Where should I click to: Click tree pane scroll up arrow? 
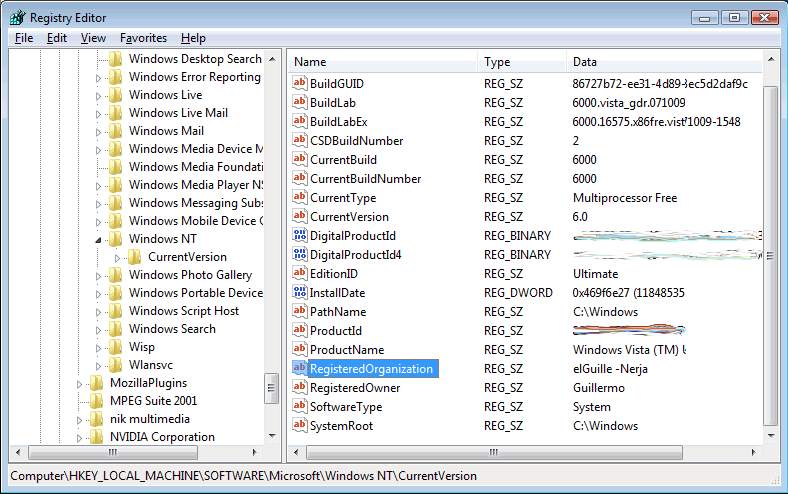[272, 59]
